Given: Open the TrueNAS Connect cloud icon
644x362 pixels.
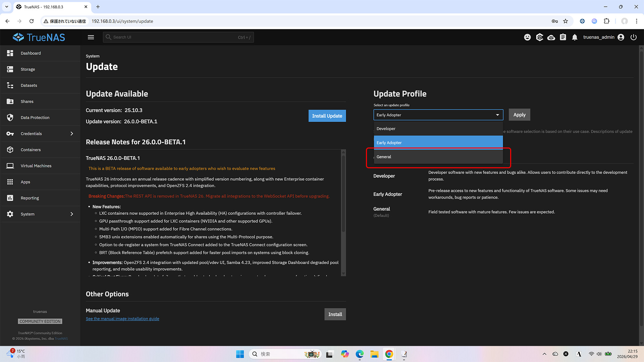Looking at the screenshot, I should click(551, 37).
